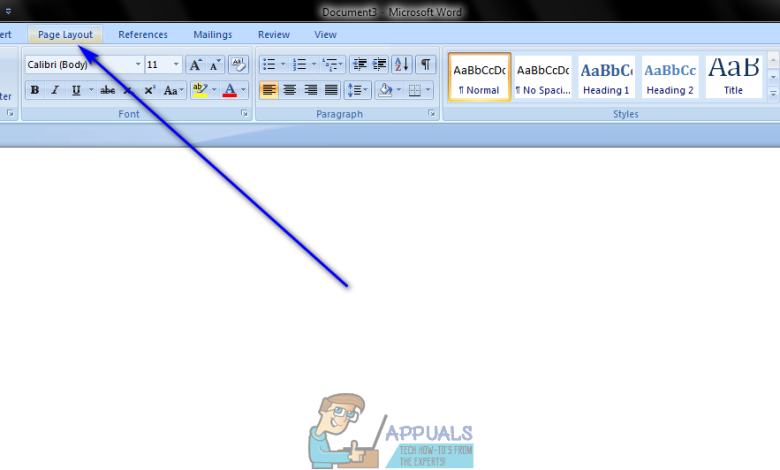Toggle Italic formatting
Image resolution: width=780 pixels, height=470 pixels.
[55, 90]
